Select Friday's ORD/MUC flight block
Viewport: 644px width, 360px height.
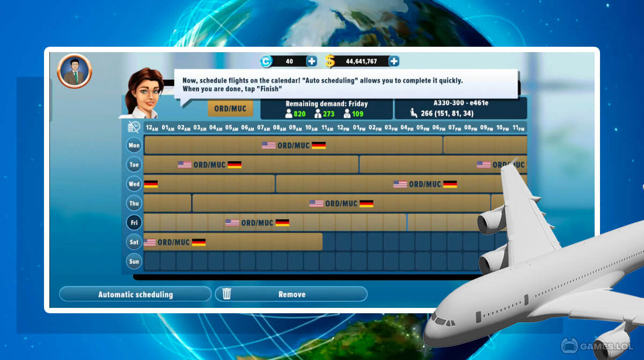coord(275,222)
